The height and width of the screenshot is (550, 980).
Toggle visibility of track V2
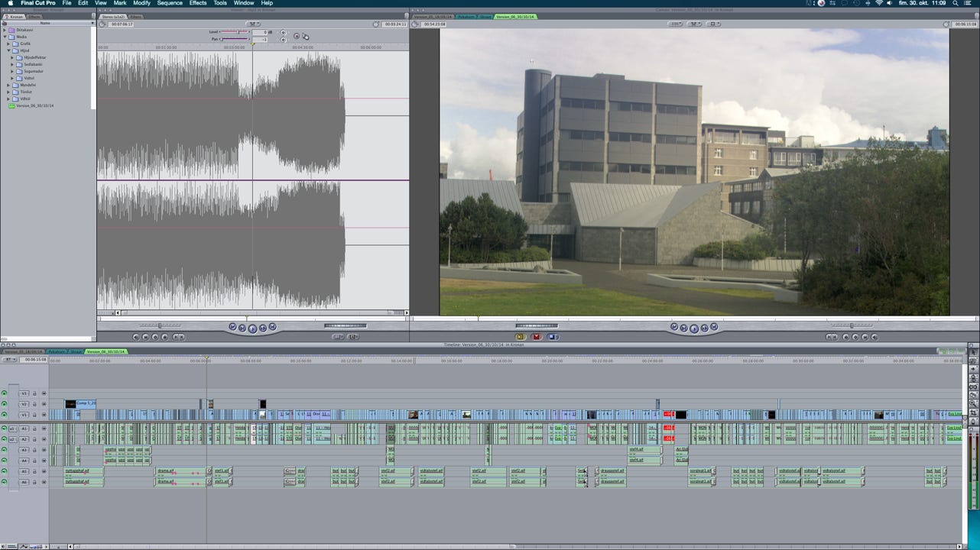click(4, 404)
